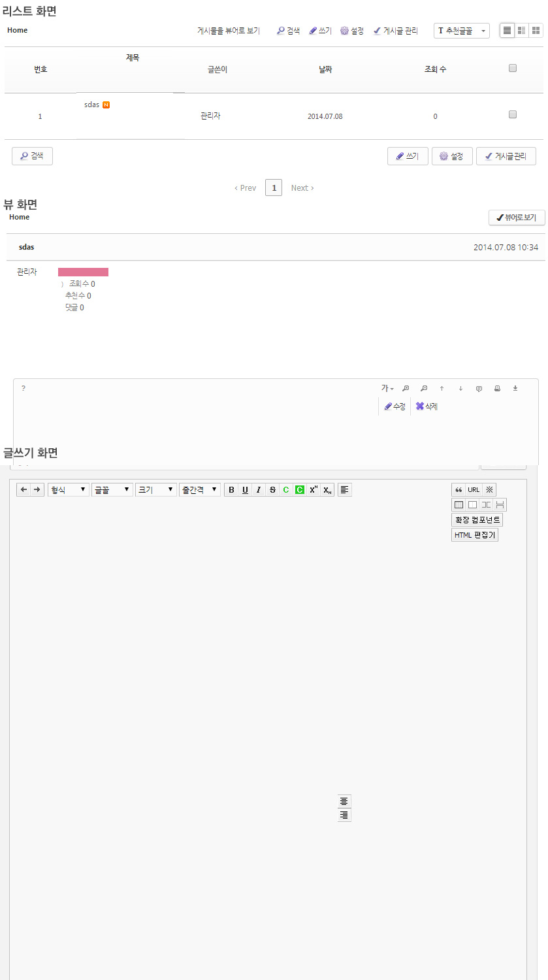The height and width of the screenshot is (980, 548).
Task: Select the 제목 column header tab
Action: (x=133, y=57)
